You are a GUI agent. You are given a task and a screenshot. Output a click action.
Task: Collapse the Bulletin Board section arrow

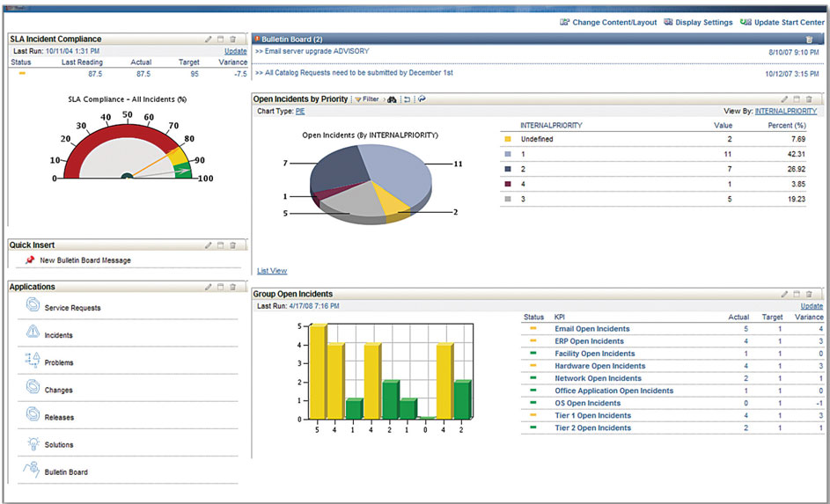click(x=256, y=40)
